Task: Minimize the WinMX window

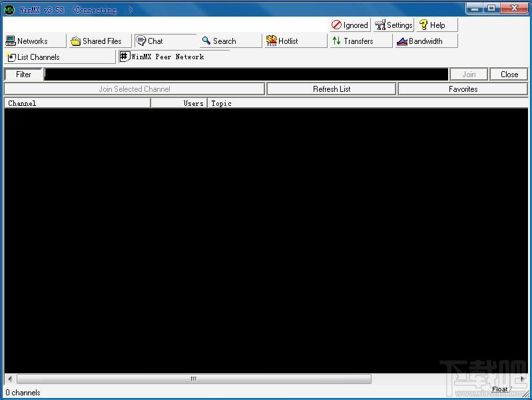Action: click(x=475, y=8)
